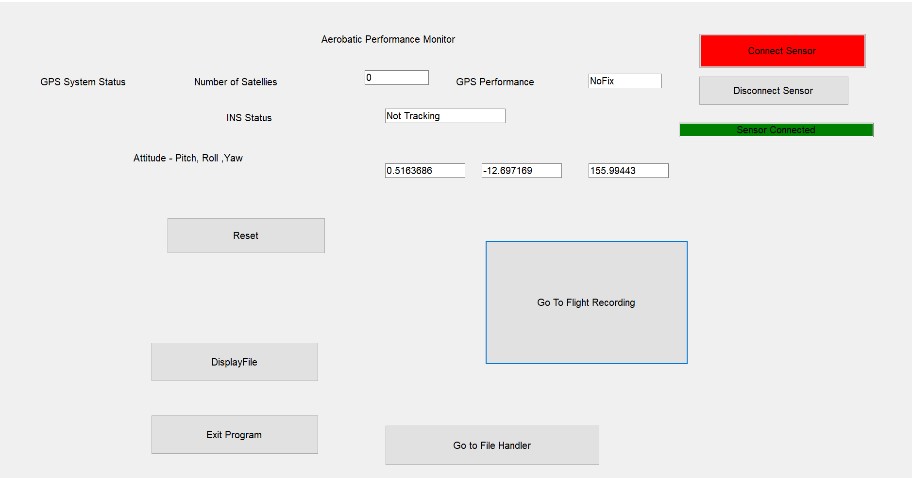
Task: Click the Aerobatic Performance Monitor title
Action: (x=388, y=40)
